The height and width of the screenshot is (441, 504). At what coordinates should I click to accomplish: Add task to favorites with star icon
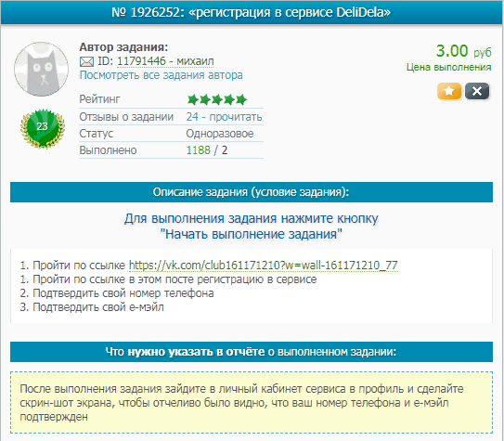point(449,91)
